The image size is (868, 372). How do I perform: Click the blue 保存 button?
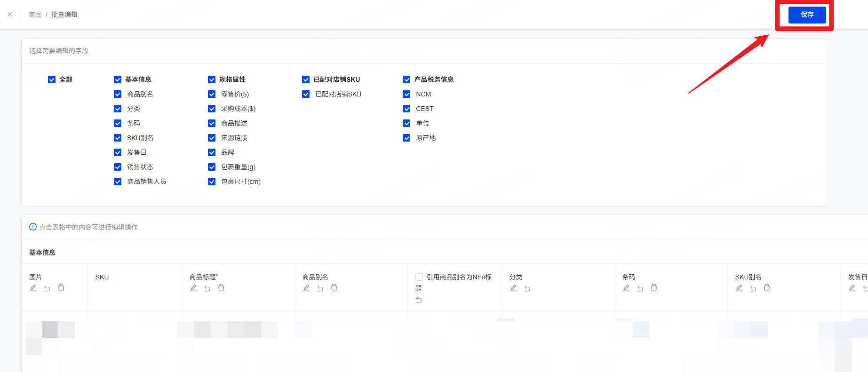pyautogui.click(x=807, y=15)
